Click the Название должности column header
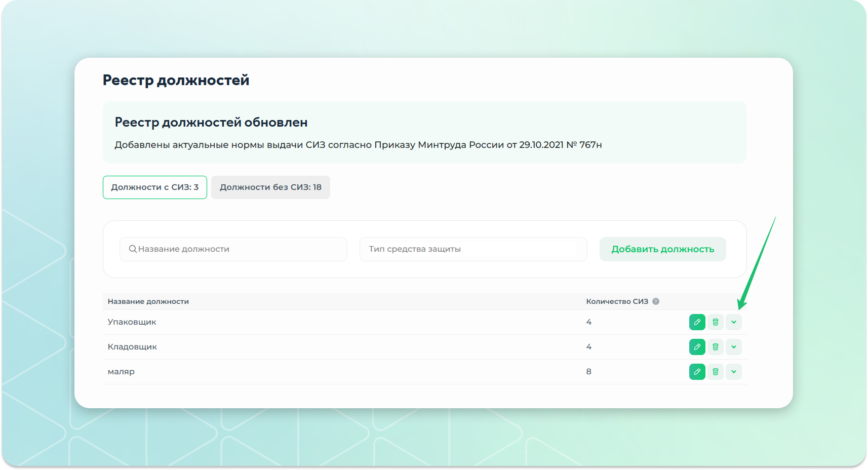Screen dimensions: 868x470 point(148,301)
